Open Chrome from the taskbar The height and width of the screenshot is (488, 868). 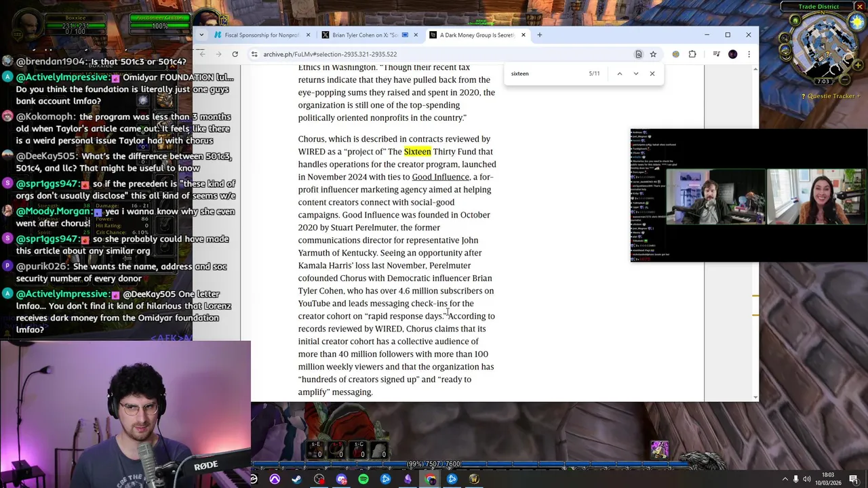pyautogui.click(x=430, y=480)
